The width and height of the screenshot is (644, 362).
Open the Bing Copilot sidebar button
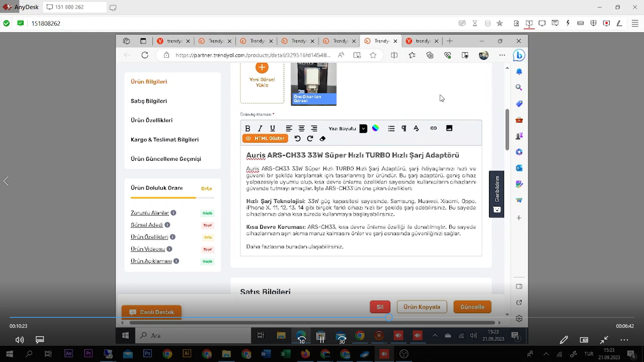pos(519,55)
